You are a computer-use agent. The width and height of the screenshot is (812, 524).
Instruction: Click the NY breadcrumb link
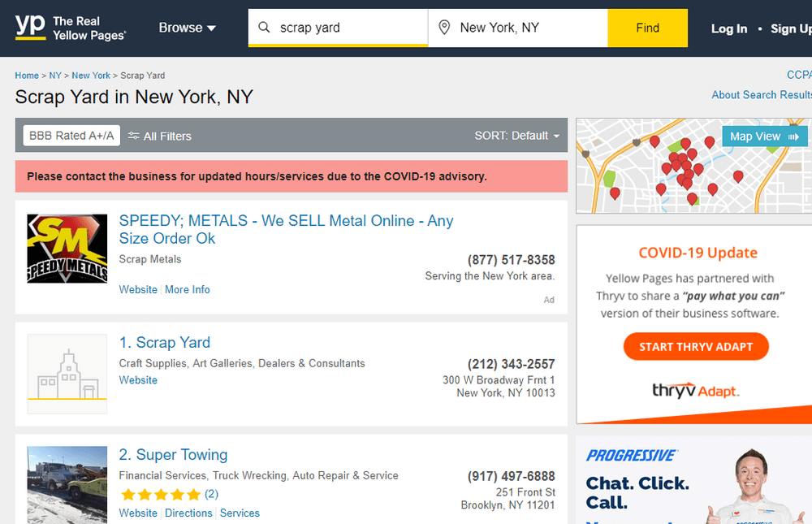pyautogui.click(x=55, y=76)
